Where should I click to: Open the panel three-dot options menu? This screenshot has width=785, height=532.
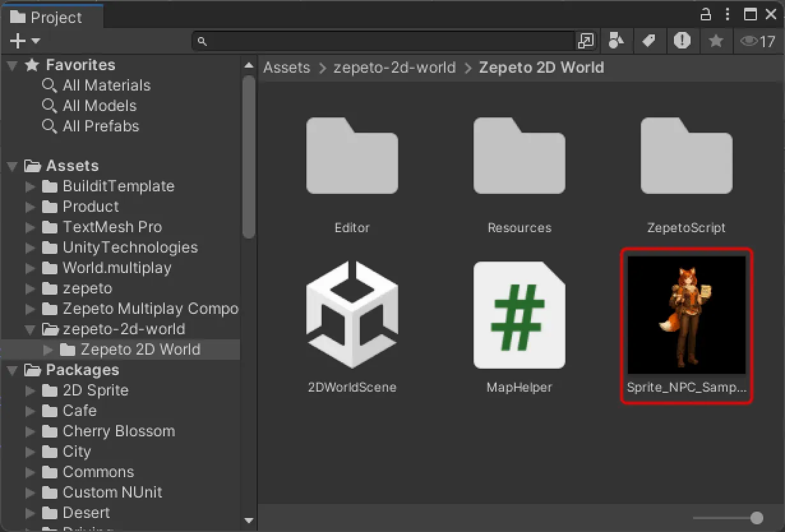[x=728, y=14]
